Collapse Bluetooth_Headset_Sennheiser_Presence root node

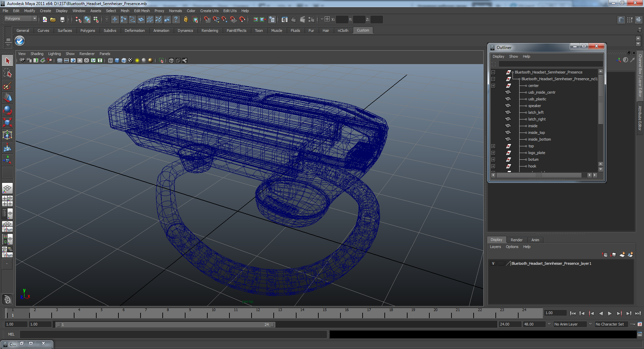pos(493,72)
